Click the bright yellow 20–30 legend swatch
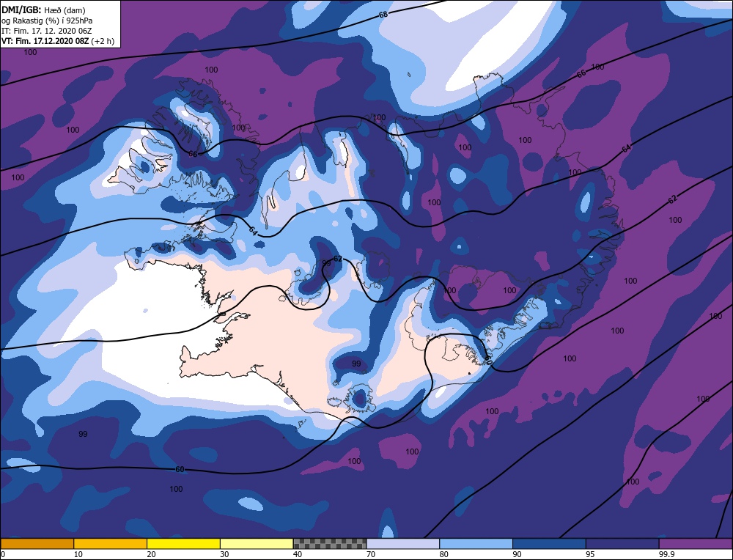 (x=183, y=543)
